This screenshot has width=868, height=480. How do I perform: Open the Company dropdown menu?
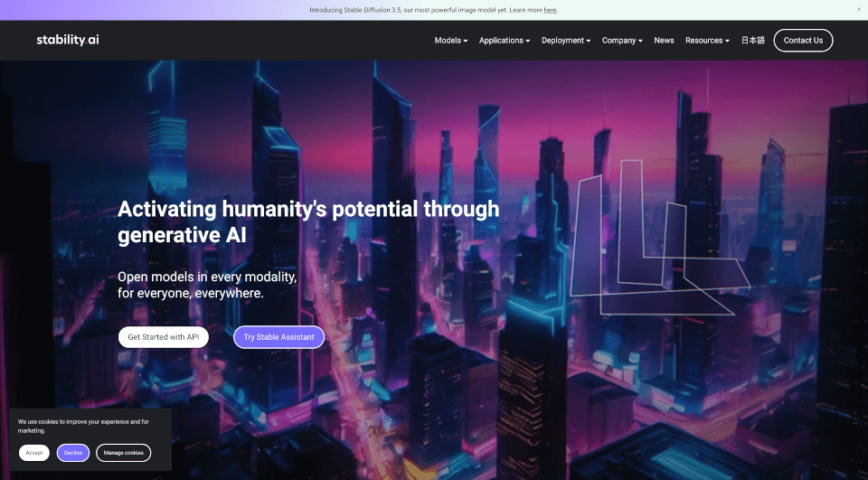tap(622, 41)
